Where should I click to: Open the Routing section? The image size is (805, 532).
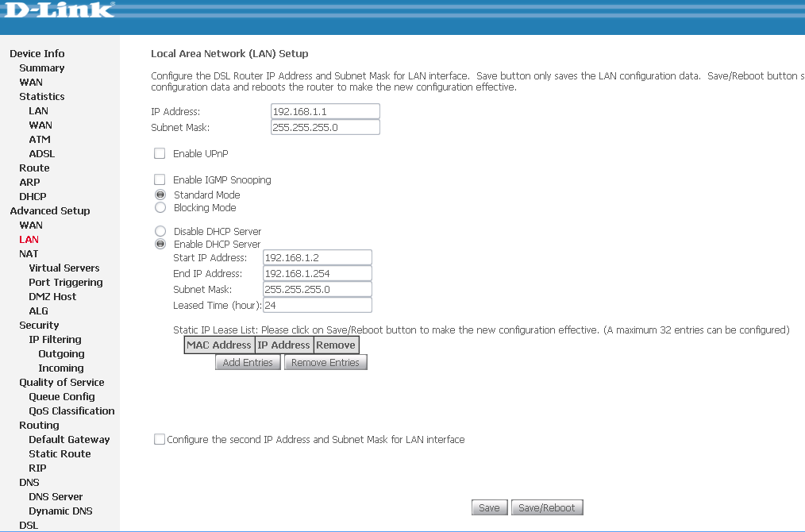[39, 425]
